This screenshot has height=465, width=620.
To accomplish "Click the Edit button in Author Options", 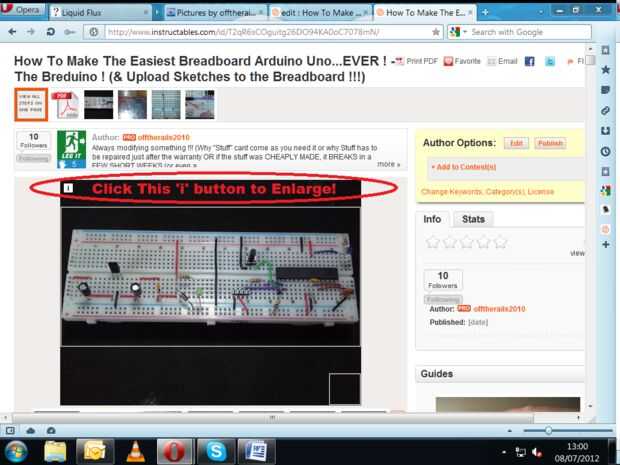I will click(x=516, y=143).
